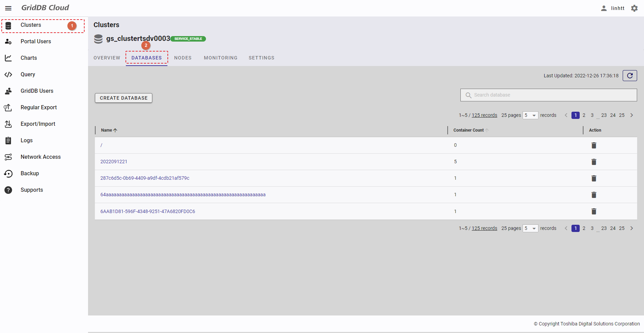Click the Supports help icon
The height and width of the screenshot is (333, 644).
(x=8, y=190)
